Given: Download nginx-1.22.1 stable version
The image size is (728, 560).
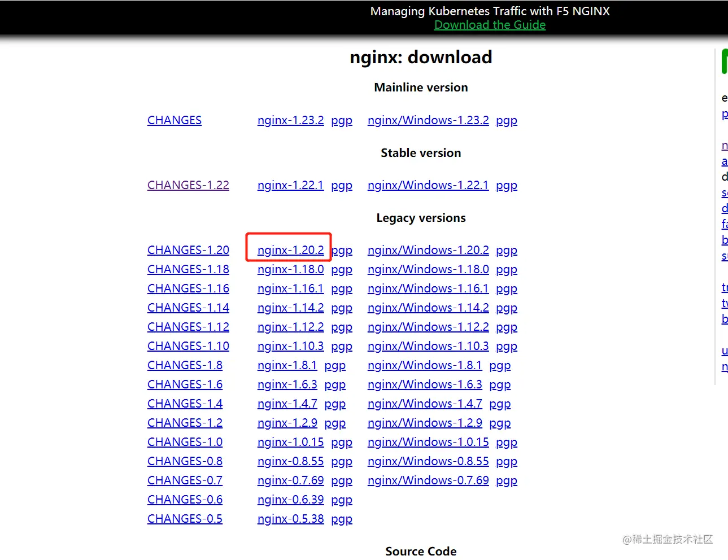Looking at the screenshot, I should [x=291, y=185].
